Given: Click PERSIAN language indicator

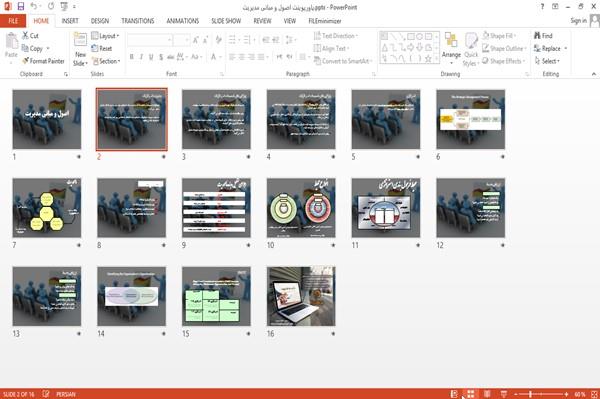Looking at the screenshot, I should [66, 394].
